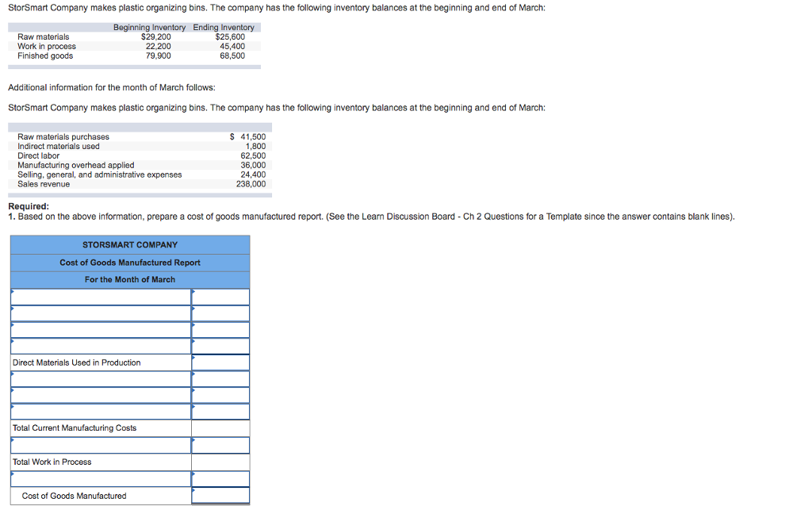Select the 1,800 indirect materials amount
The width and height of the screenshot is (812, 510).
256,146
